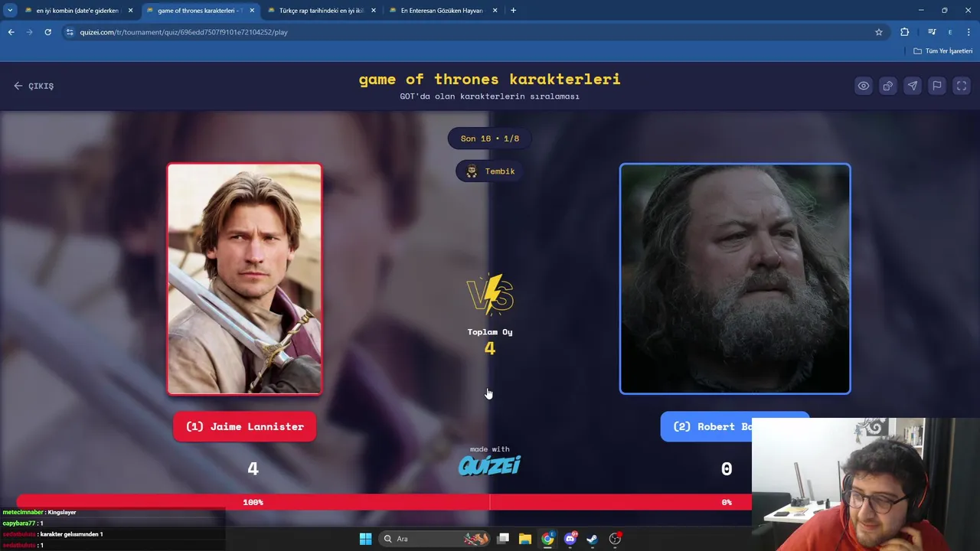
Task: Click the quiz title 'game of thrones karakterleri'
Action: coord(490,79)
